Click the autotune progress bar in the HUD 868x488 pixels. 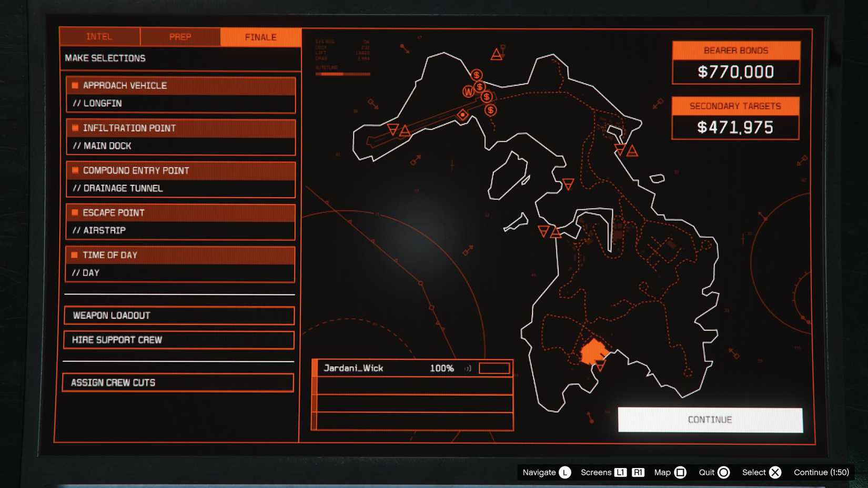[342, 74]
